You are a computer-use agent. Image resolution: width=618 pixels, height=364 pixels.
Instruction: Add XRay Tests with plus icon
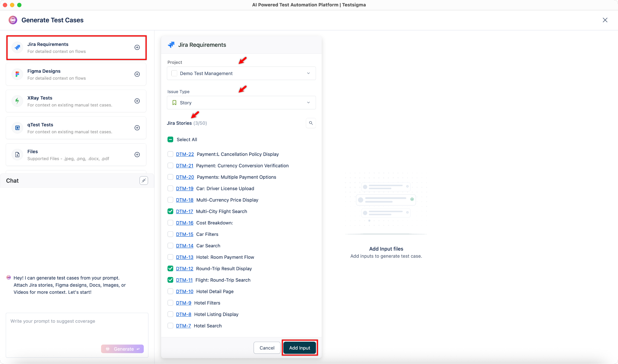coord(137,101)
